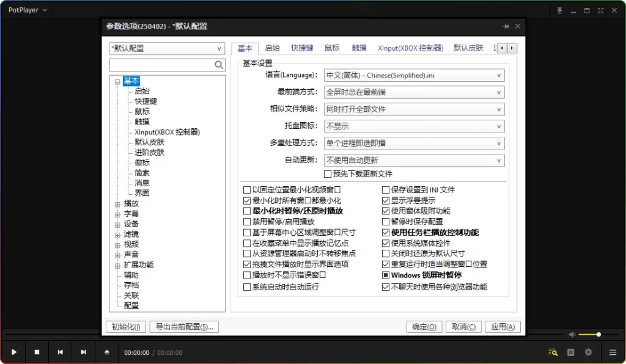Toggle Windows 锁屏时暂停 checkbox
Image resolution: width=626 pixels, height=364 pixels.
point(386,275)
